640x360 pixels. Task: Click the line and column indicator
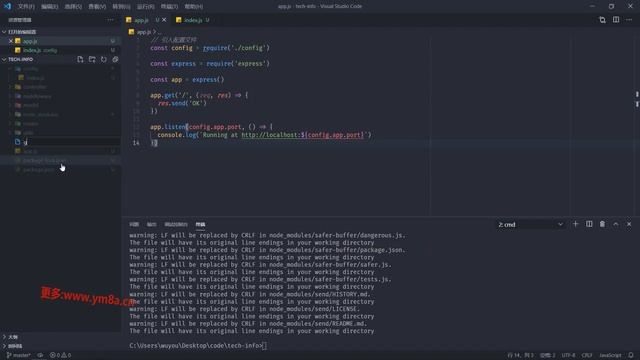[520, 355]
